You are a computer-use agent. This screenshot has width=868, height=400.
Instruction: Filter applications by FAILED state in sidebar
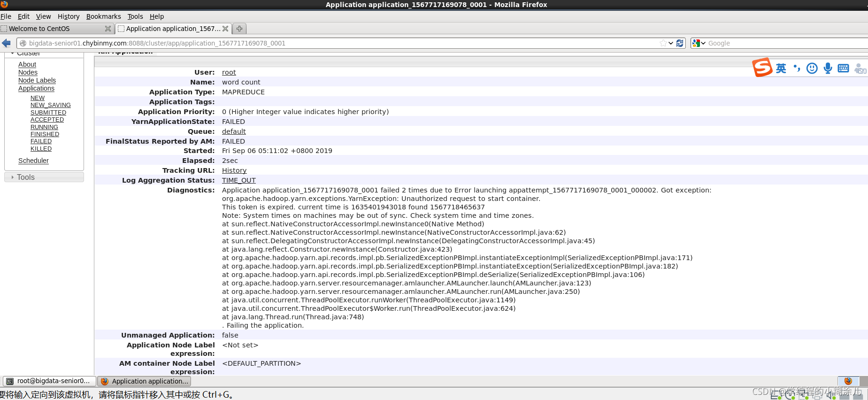[41, 141]
